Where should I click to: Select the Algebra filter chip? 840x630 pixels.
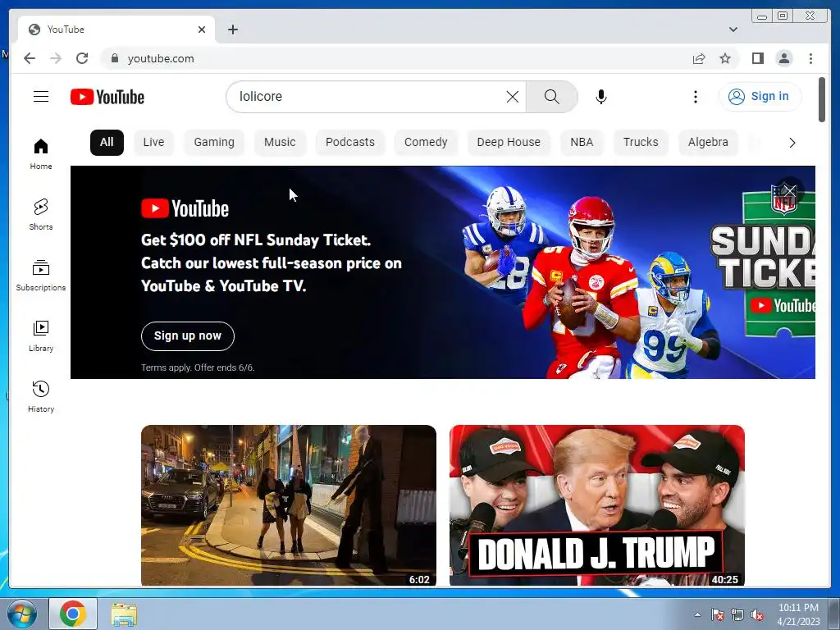tap(708, 143)
